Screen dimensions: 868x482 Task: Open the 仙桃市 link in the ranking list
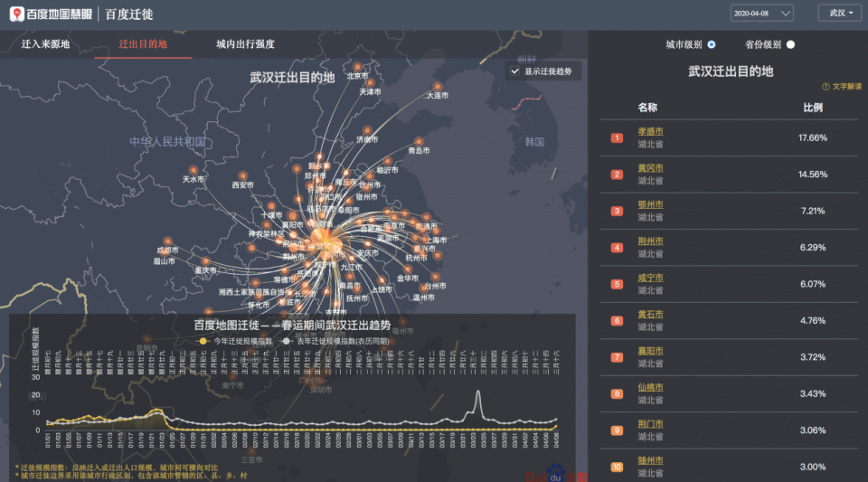click(650, 387)
